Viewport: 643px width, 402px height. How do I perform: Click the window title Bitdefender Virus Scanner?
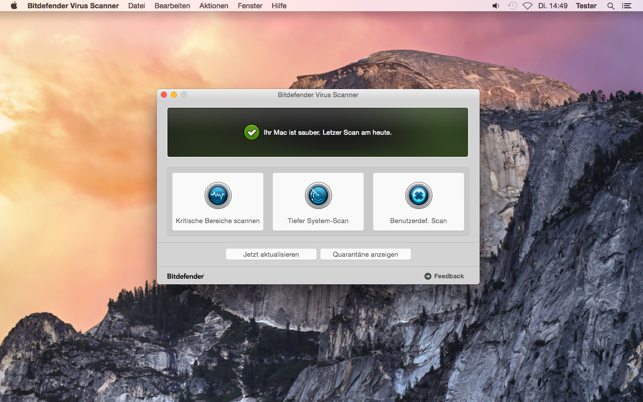318,95
